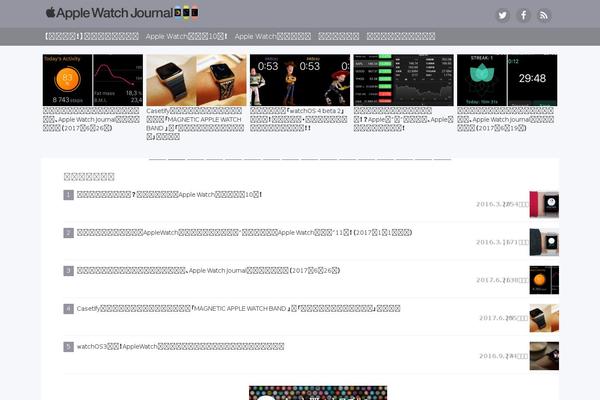Open the featured article dated 2017/6/26

tap(91, 119)
